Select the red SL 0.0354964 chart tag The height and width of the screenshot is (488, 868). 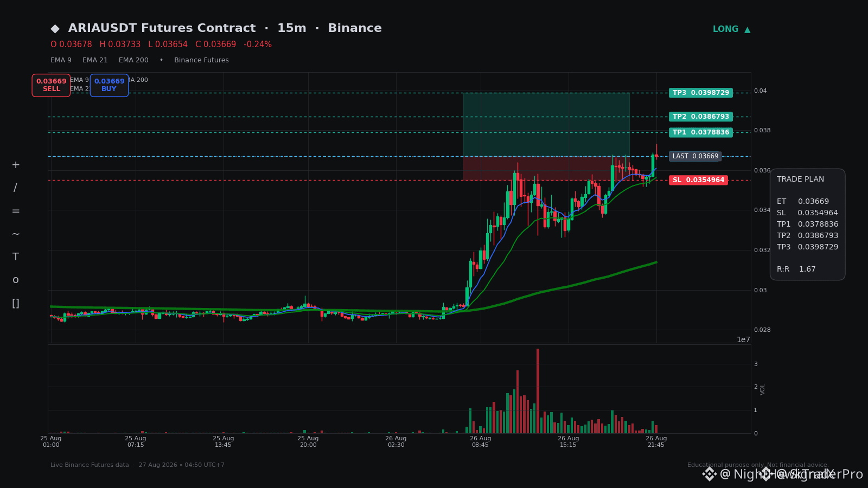pyautogui.click(x=698, y=180)
